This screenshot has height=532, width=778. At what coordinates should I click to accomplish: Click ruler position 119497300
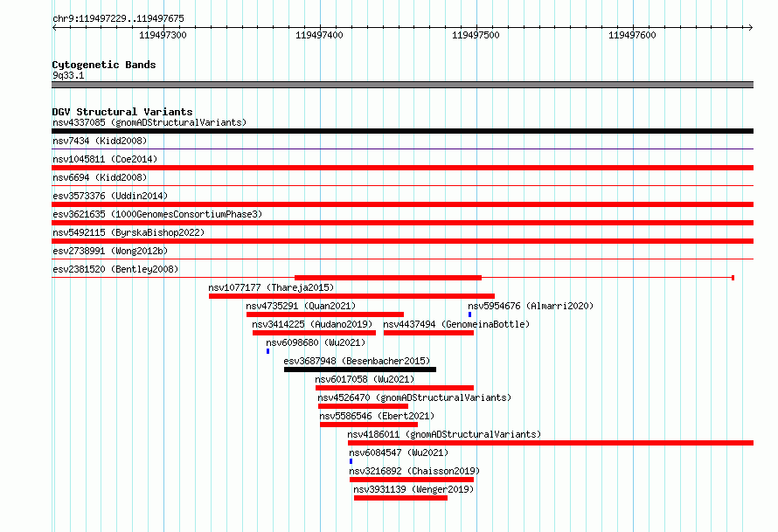pos(163,35)
